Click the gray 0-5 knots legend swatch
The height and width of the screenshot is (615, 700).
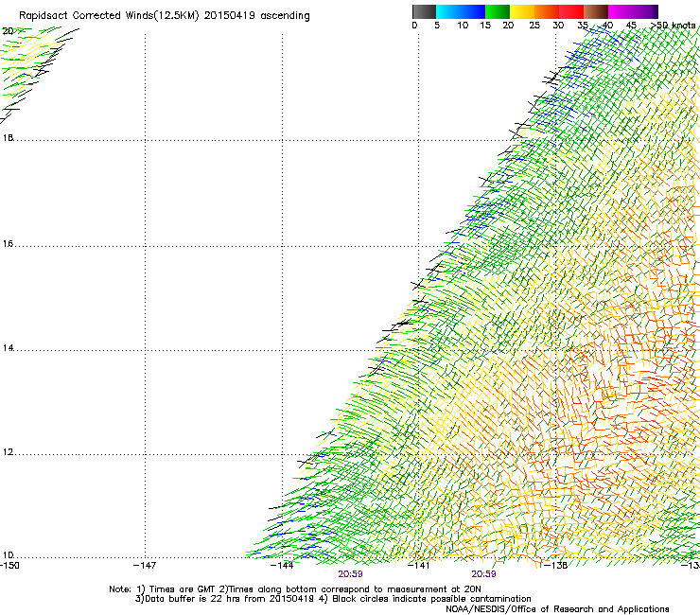(x=424, y=11)
